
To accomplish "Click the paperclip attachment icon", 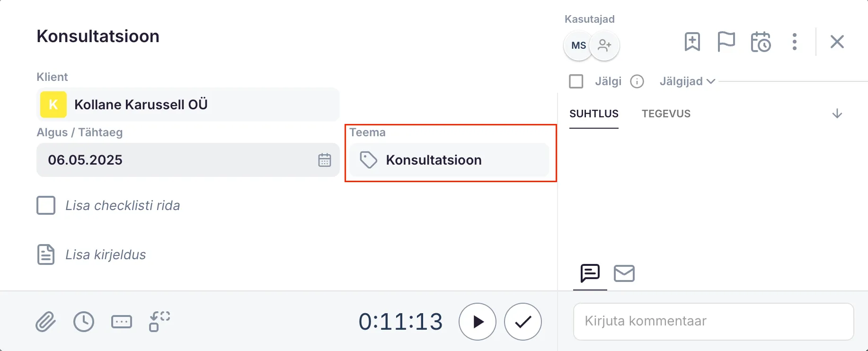I will [x=45, y=322].
